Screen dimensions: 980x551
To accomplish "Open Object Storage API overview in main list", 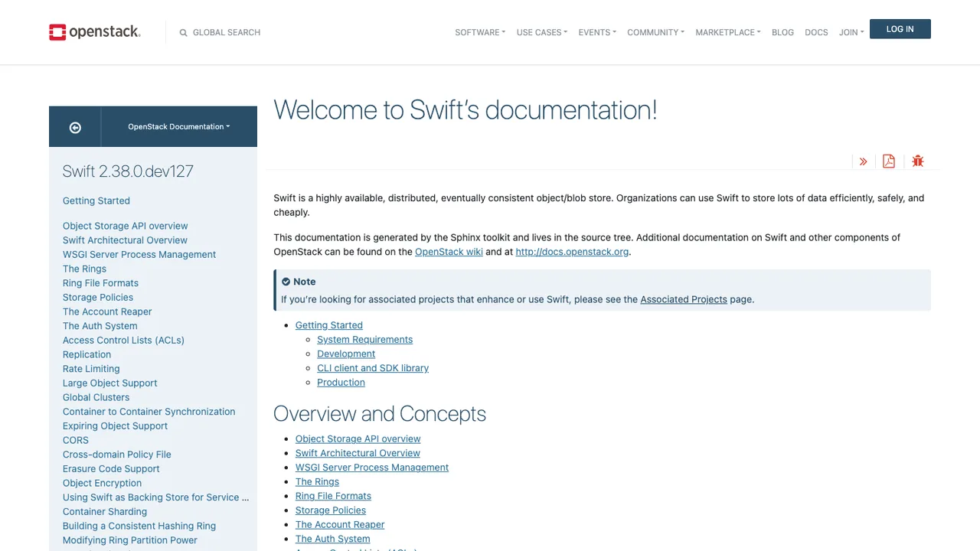I will click(358, 439).
